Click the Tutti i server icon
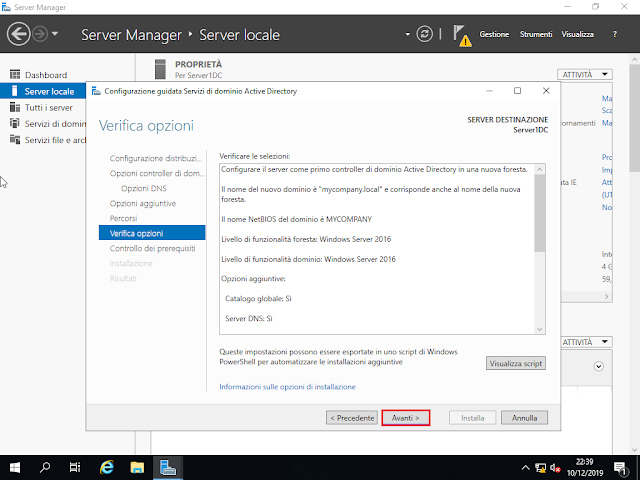Viewport: 640px width, 480px height. pos(15,107)
